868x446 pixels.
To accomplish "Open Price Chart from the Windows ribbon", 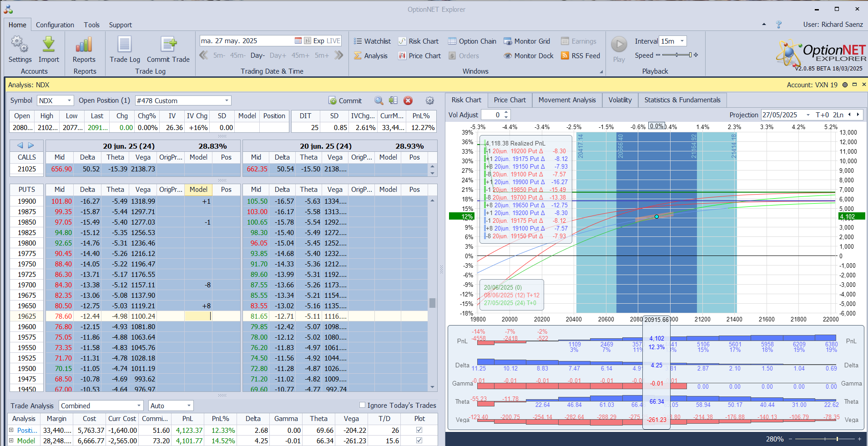I will pos(419,55).
